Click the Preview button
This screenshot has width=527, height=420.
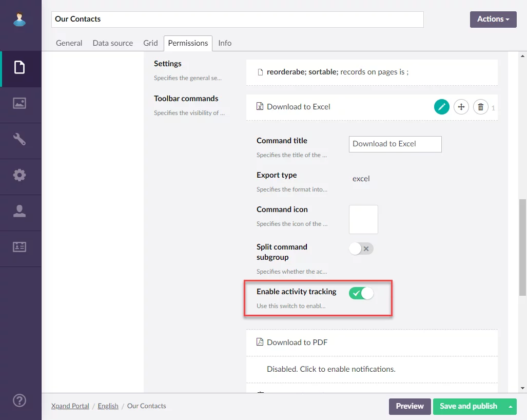coord(409,406)
